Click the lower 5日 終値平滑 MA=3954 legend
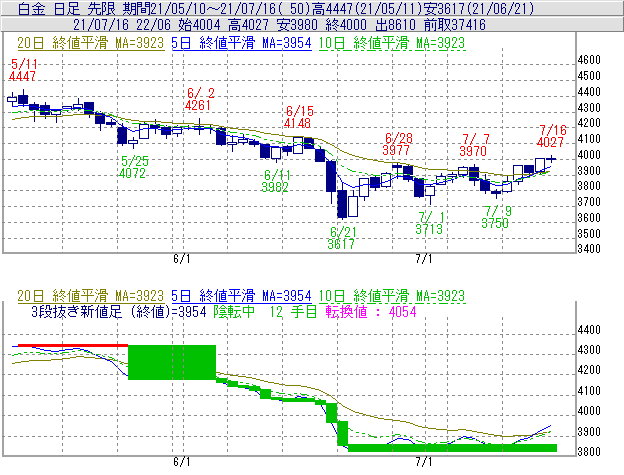624x475 pixels. click(x=241, y=296)
